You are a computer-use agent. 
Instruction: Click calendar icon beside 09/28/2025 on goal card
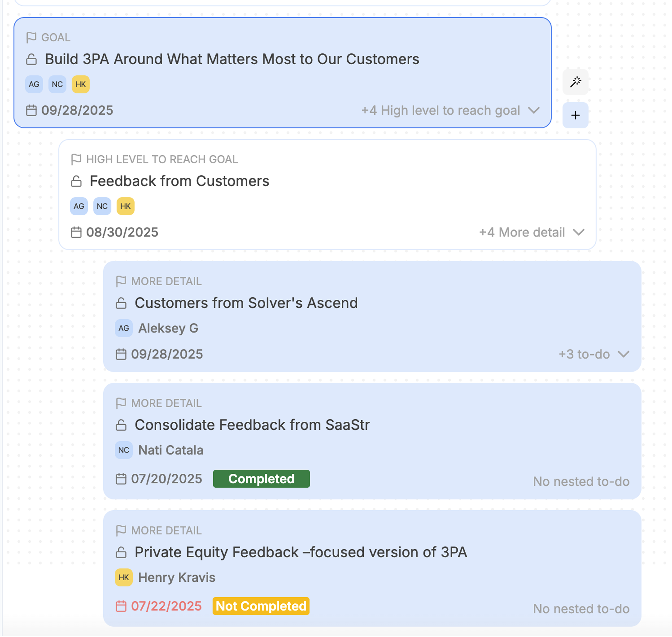pos(32,110)
